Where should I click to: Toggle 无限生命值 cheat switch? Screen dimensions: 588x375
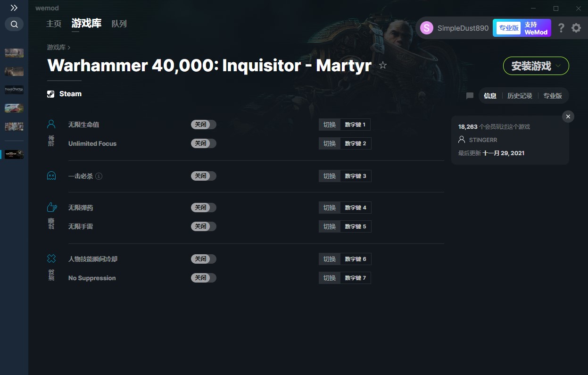point(204,125)
